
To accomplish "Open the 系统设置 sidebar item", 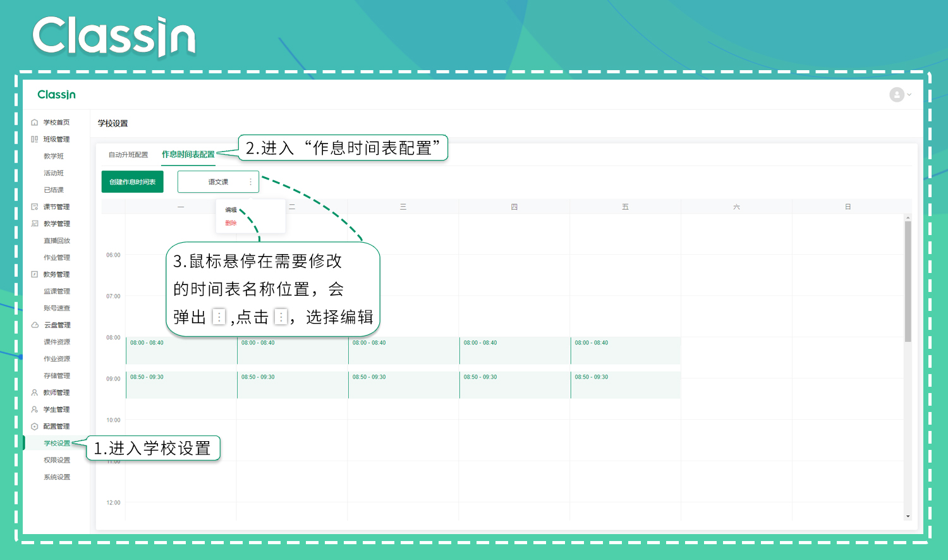I will click(57, 477).
